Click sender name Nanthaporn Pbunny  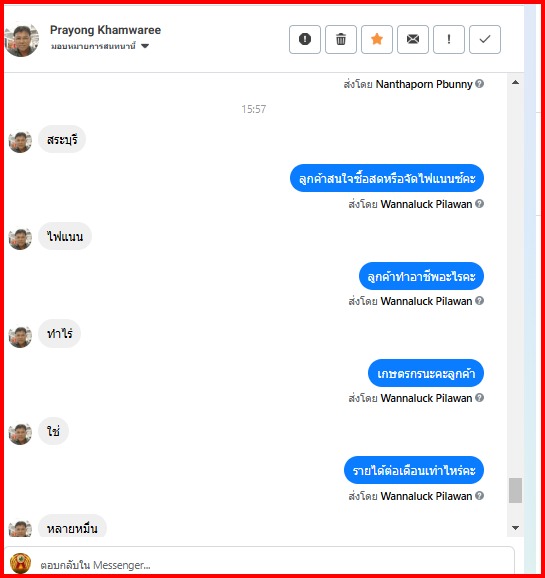click(424, 84)
